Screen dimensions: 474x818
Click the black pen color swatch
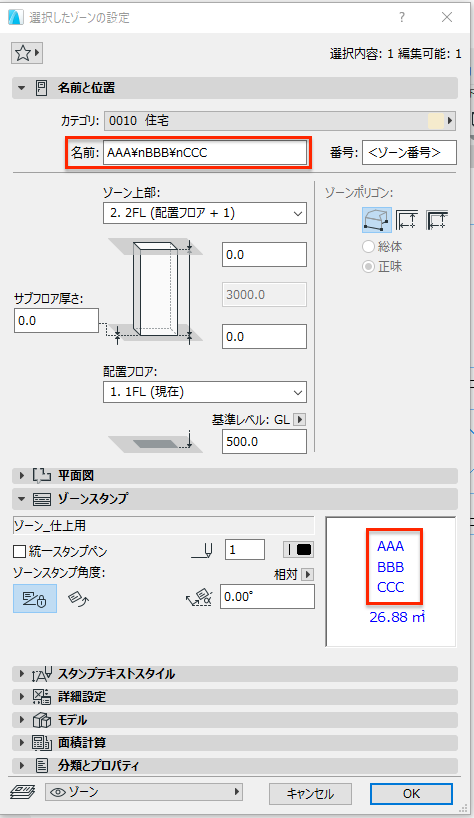click(298, 550)
